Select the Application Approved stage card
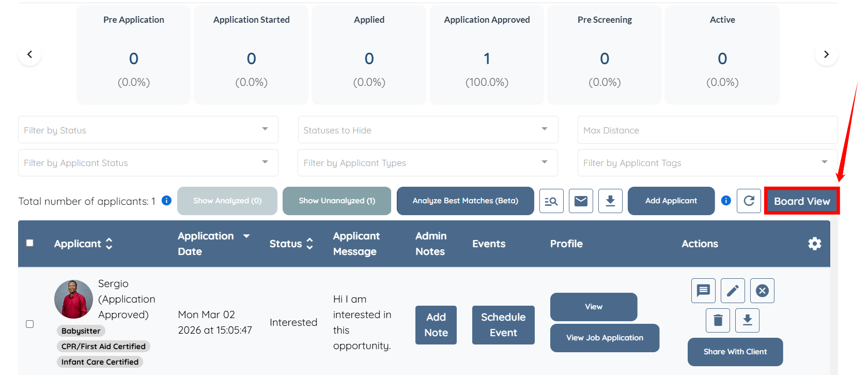Screen dimensions: 868x375 487,54
